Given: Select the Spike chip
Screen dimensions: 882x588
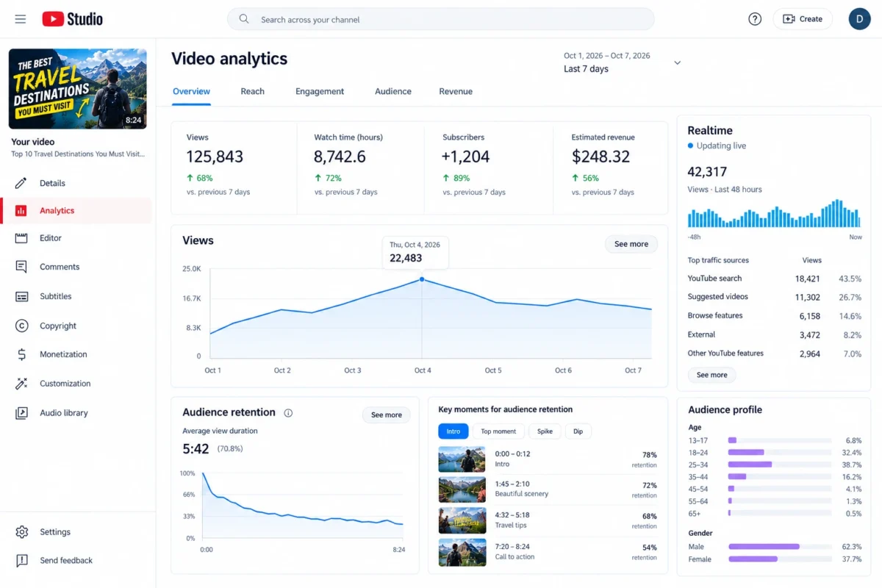Looking at the screenshot, I should click(545, 431).
